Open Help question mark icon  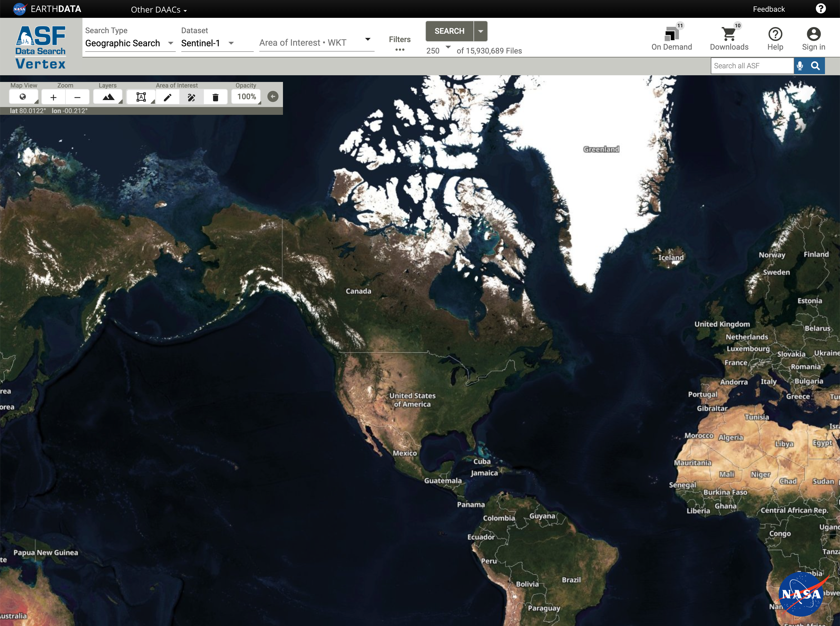775,34
